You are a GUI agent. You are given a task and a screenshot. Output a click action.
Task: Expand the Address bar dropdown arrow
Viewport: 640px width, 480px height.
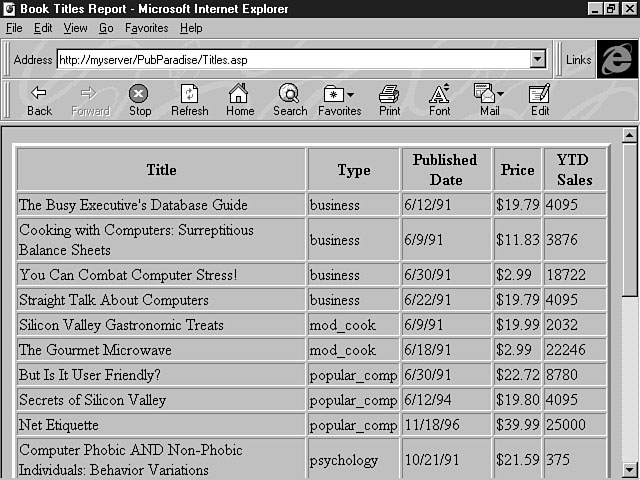[x=538, y=60]
